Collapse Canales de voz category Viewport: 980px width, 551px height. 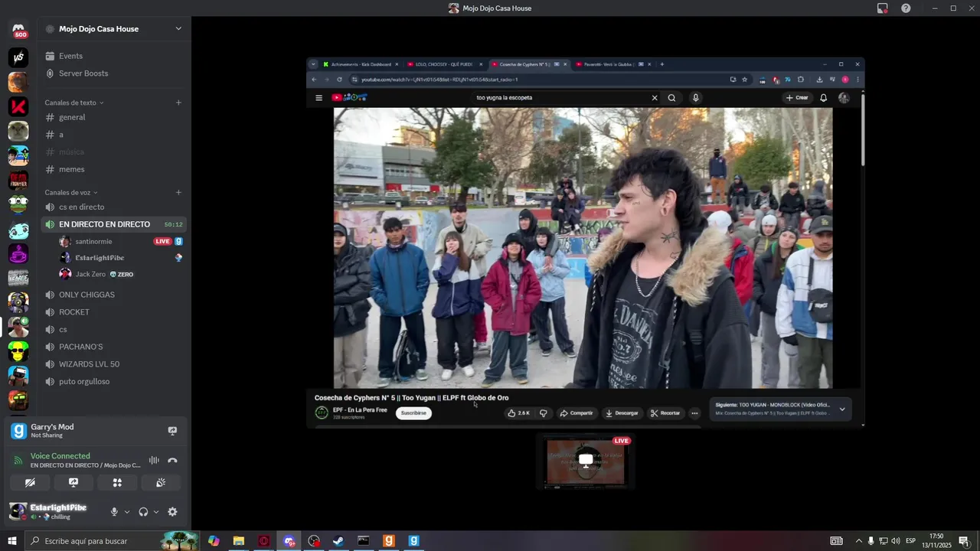(x=71, y=192)
